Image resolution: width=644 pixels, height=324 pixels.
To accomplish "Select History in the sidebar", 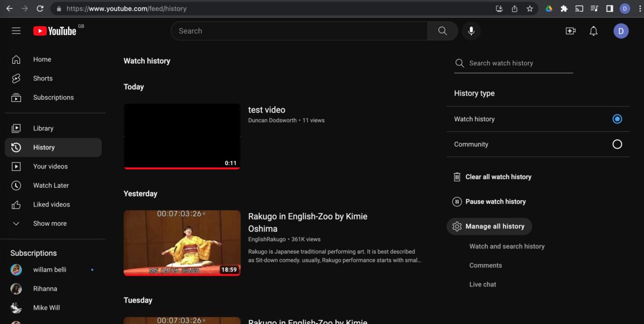I will click(x=53, y=148).
